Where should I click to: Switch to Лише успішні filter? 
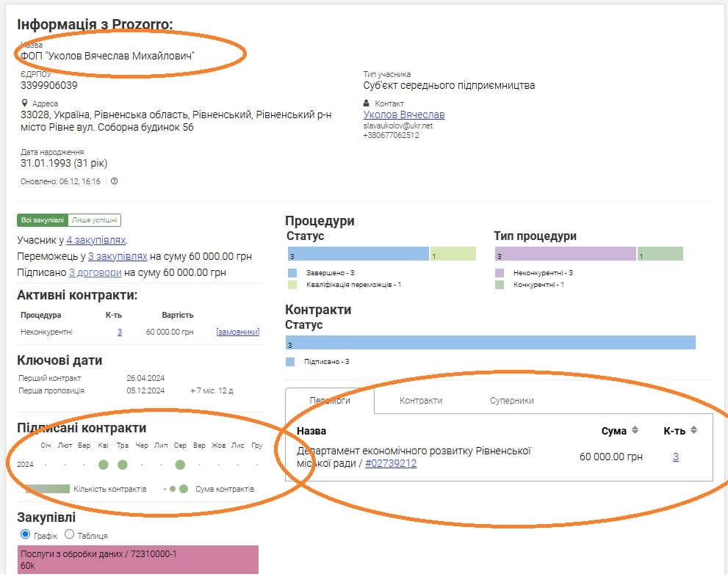coord(95,220)
